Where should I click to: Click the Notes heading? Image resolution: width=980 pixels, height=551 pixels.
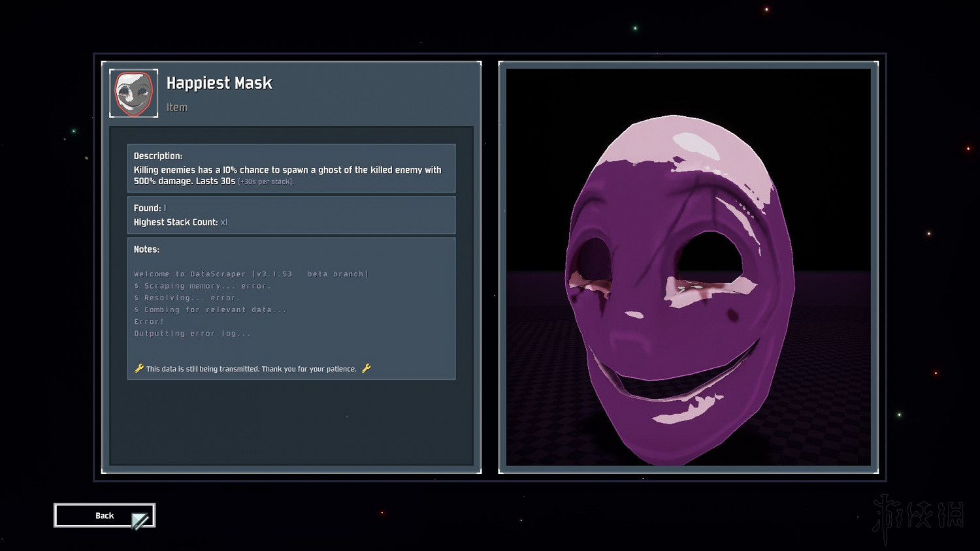point(146,249)
